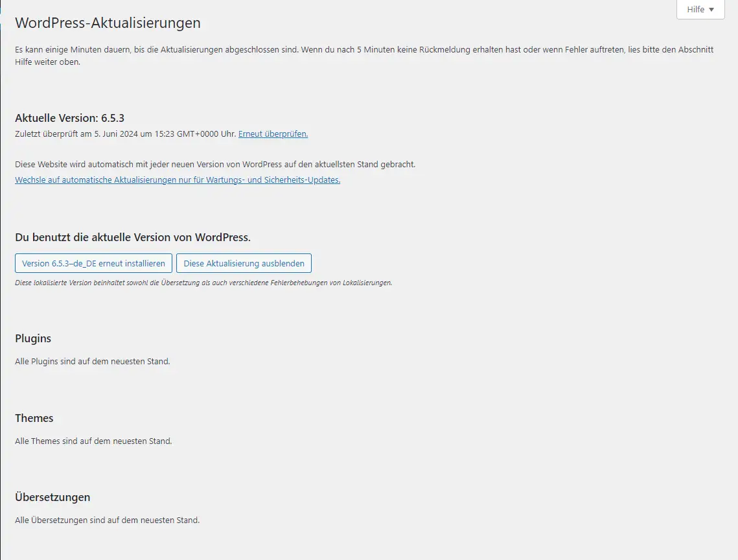Open the Hilfe dropdown tab
The height and width of the screenshot is (560, 738).
pos(700,10)
